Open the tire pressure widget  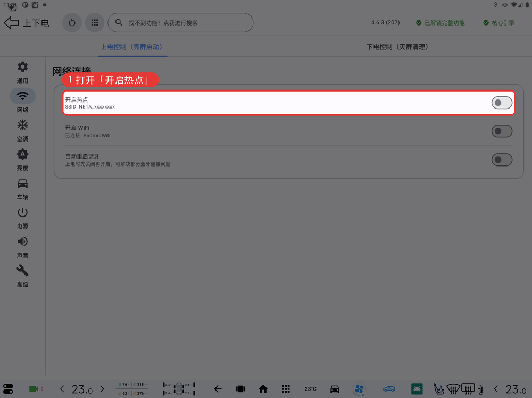click(179, 389)
